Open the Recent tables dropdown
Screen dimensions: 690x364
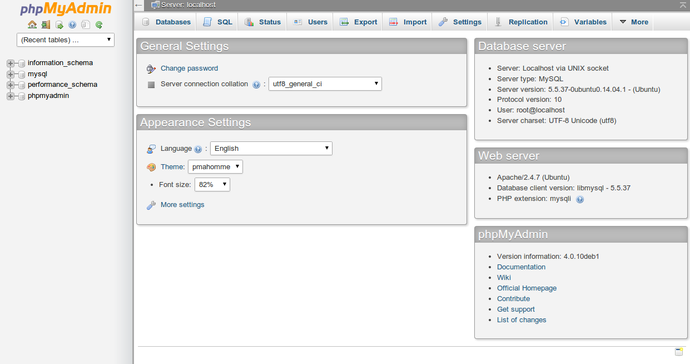[66, 40]
